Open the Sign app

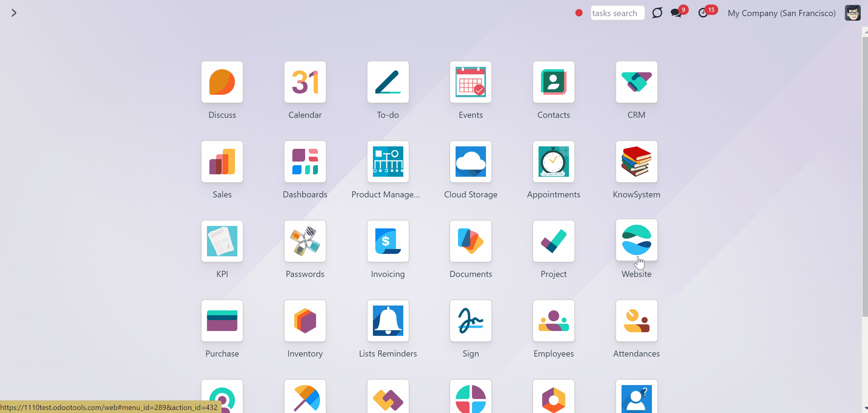tap(471, 320)
